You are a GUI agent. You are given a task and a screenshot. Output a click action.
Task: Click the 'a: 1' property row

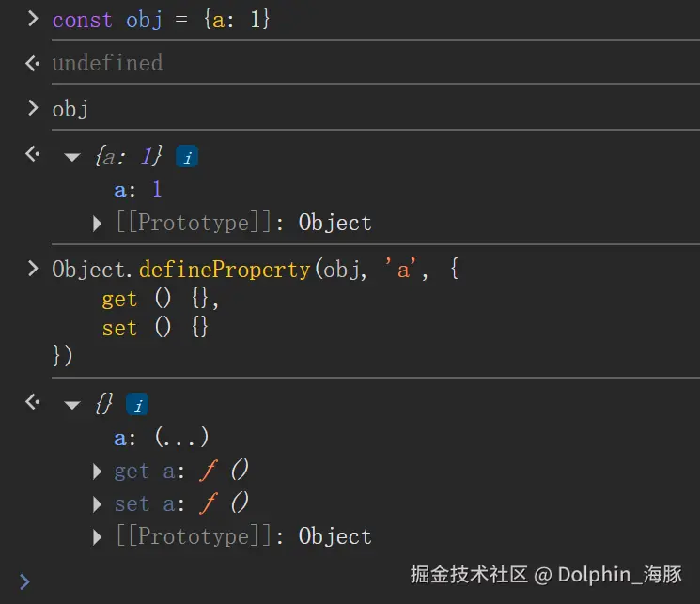[138, 190]
